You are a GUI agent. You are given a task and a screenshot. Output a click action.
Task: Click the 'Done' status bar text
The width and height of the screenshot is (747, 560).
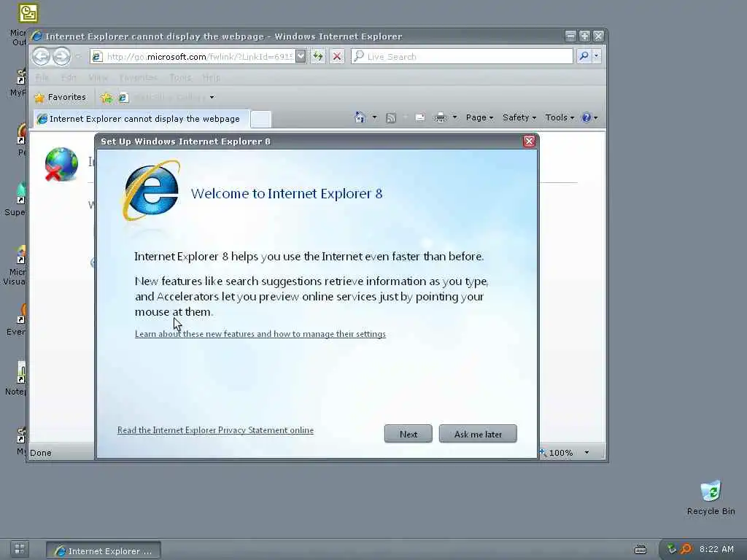pos(41,453)
